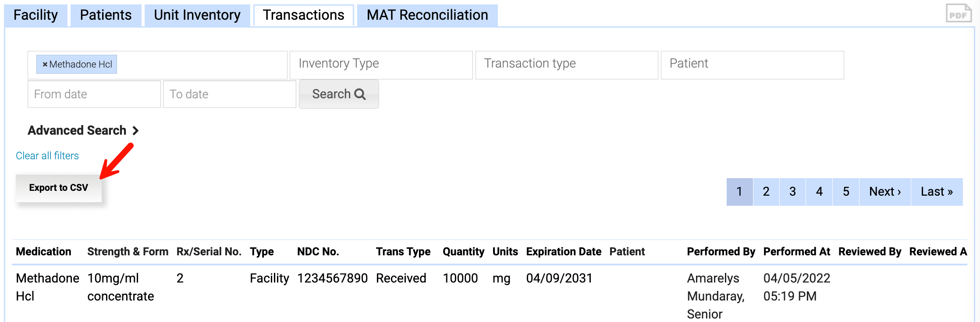
Task: Go to page 2 of results
Action: pyautogui.click(x=766, y=192)
